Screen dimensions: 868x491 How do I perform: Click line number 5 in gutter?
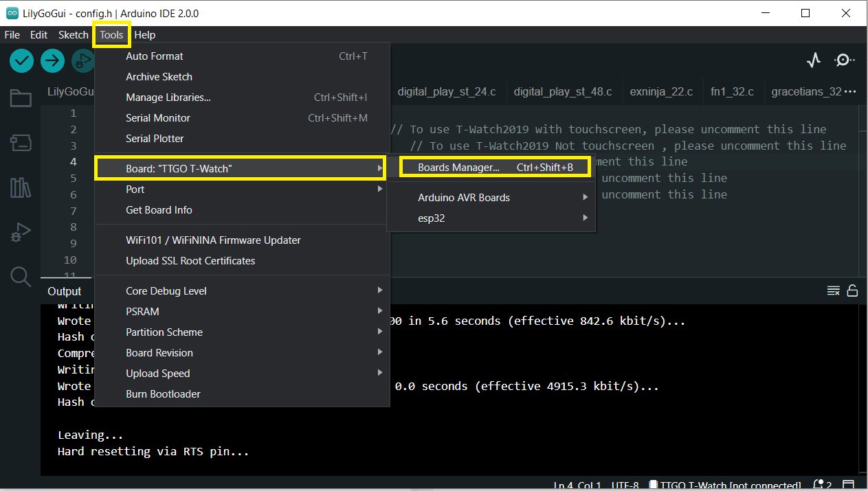pos(74,179)
